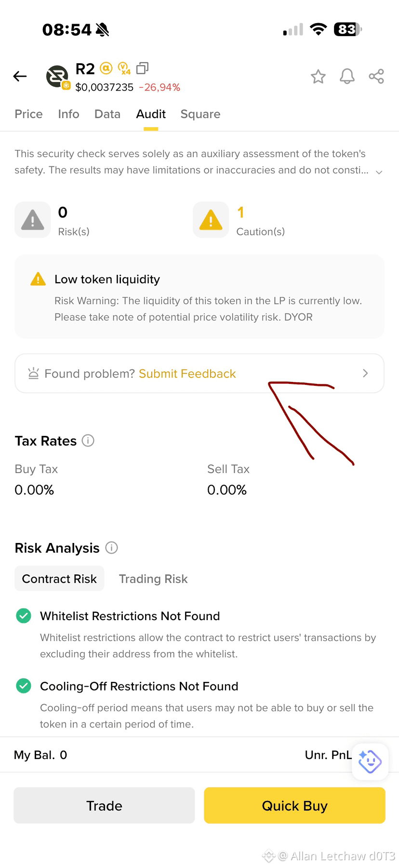Tap the R2 token logo
The image size is (399, 868).
(x=57, y=77)
